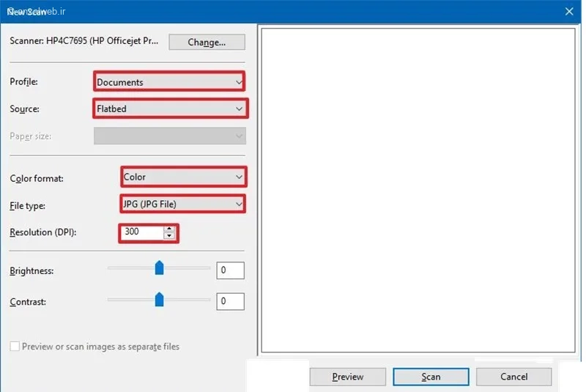Start scanning with the Scan button

(431, 377)
